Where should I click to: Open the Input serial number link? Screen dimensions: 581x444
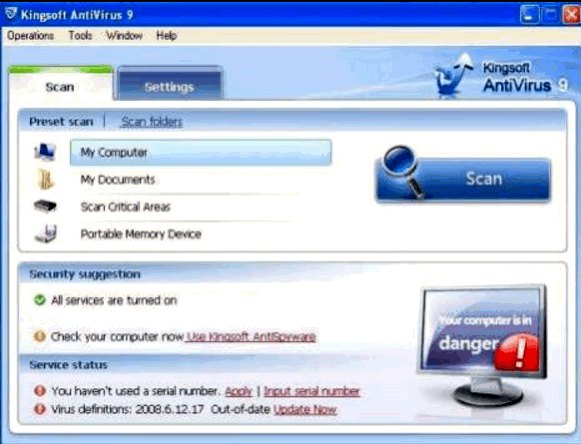tap(312, 391)
